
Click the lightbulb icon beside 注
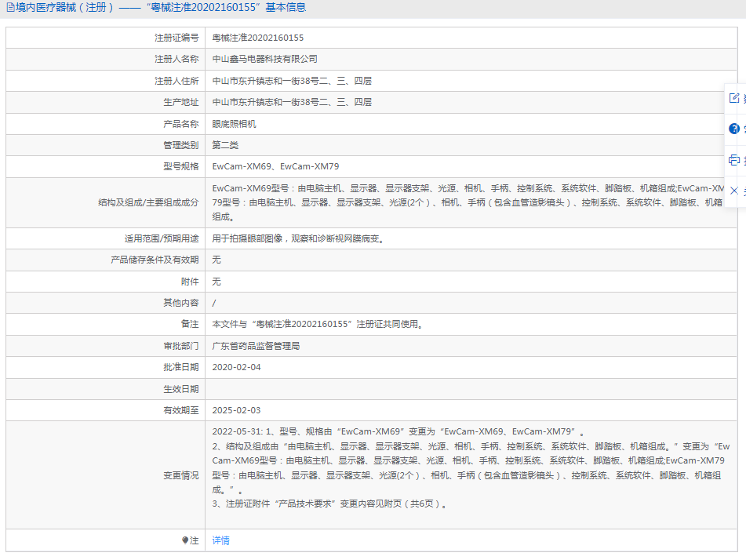click(185, 540)
